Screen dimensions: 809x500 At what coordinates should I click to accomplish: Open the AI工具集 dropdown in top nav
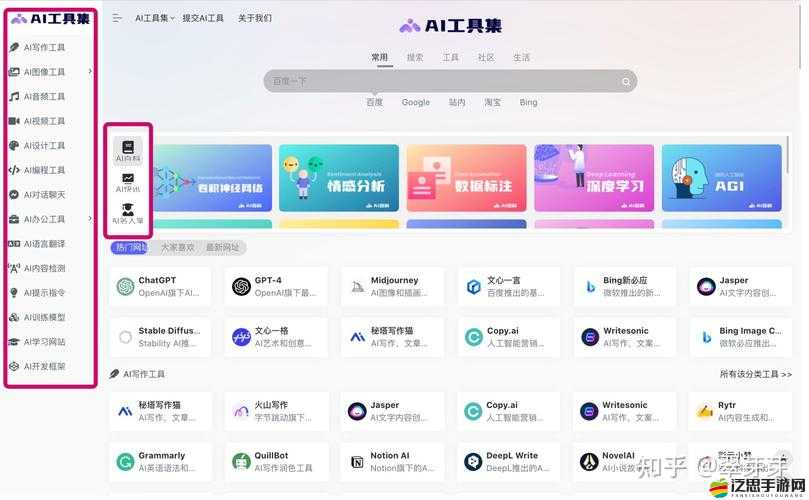155,18
